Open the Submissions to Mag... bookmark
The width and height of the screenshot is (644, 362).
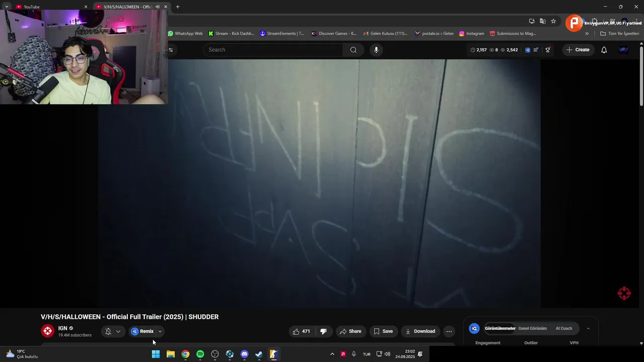click(513, 34)
